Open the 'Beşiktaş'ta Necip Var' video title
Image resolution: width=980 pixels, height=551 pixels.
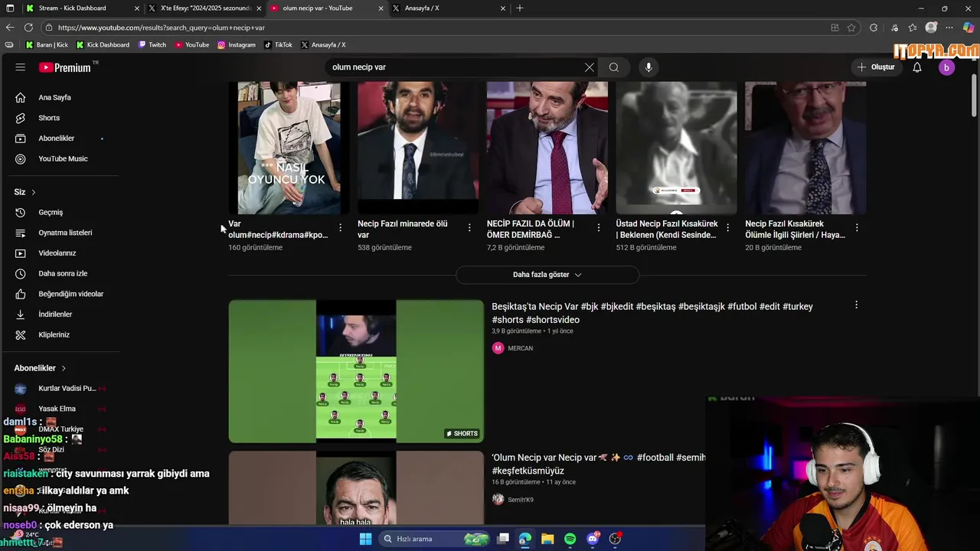pyautogui.click(x=652, y=313)
